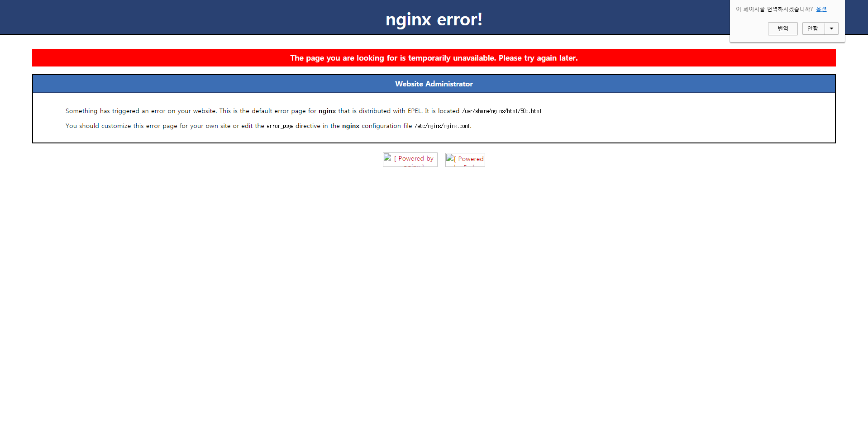Click the broken image icon in nginx badge

point(388,158)
